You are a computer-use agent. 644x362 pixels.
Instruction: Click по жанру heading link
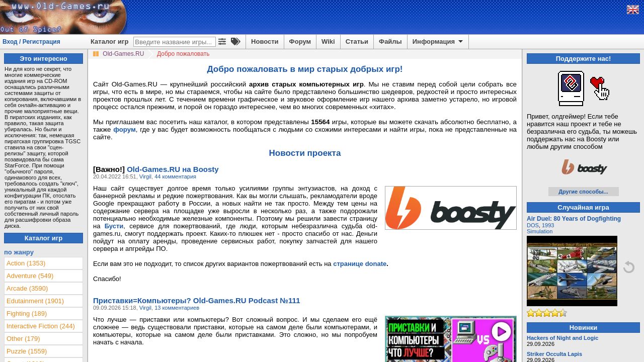19,252
